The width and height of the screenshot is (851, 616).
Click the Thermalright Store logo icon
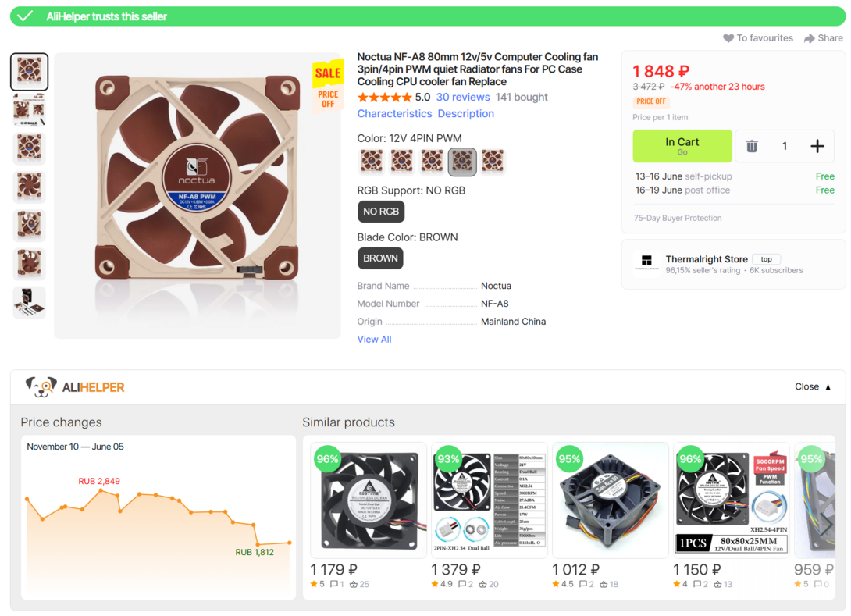click(646, 262)
